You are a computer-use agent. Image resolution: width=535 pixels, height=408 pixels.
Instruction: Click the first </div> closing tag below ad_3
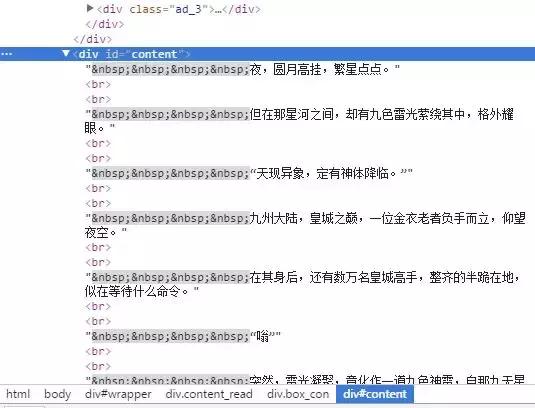click(105, 24)
